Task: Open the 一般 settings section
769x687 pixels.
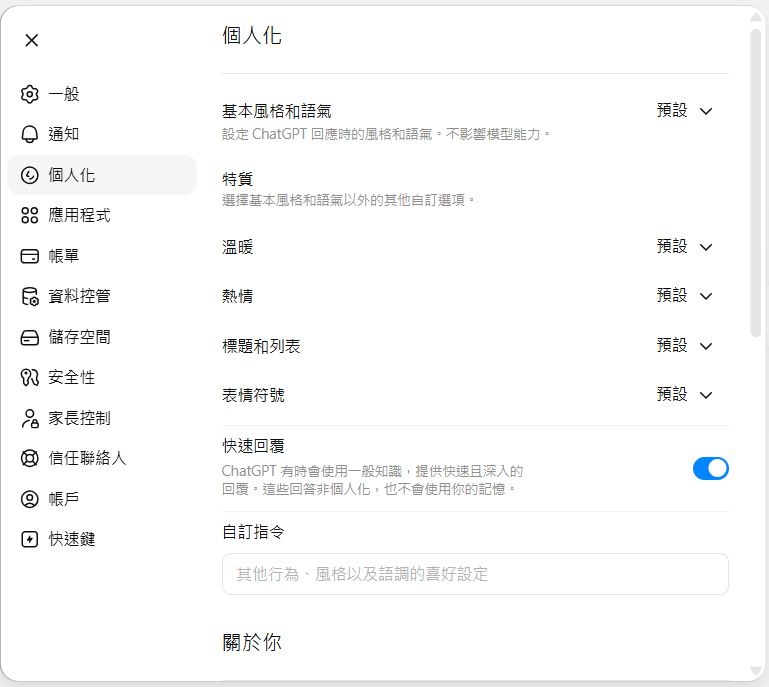Action: 102,94
